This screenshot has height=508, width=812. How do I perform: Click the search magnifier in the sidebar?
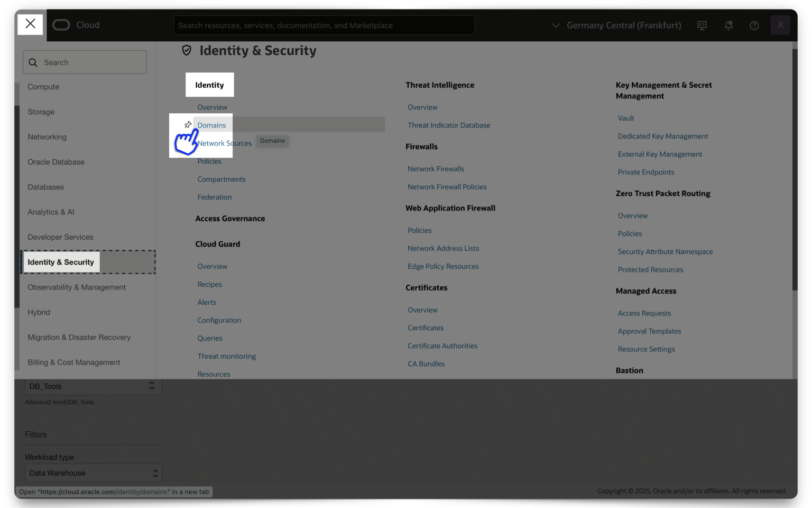click(33, 62)
